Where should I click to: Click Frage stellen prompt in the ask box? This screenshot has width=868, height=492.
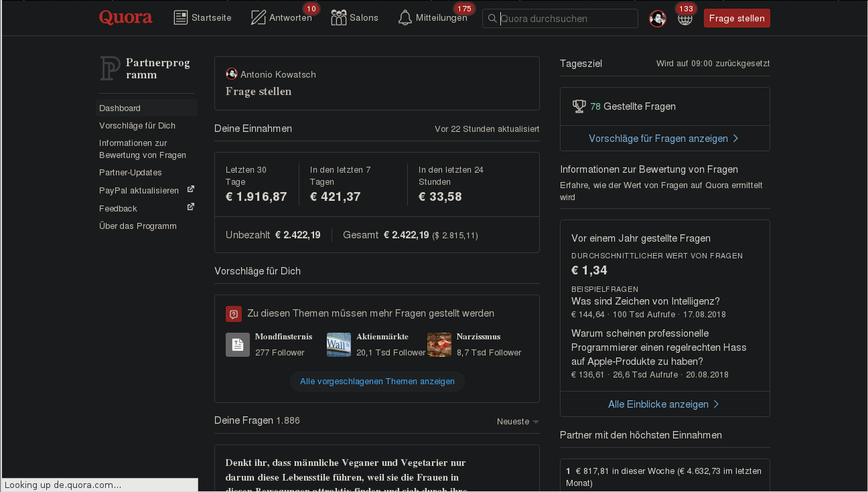(259, 92)
